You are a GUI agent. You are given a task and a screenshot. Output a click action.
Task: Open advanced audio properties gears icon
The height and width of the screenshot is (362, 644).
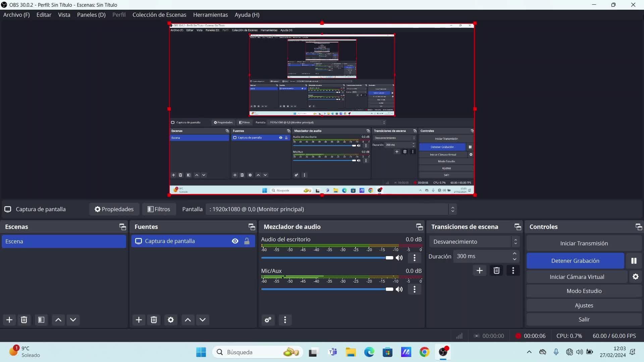point(268,320)
